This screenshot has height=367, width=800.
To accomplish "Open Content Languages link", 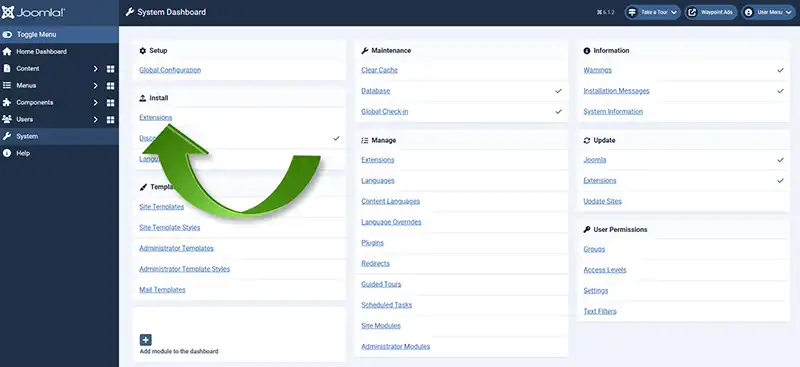I will [390, 201].
